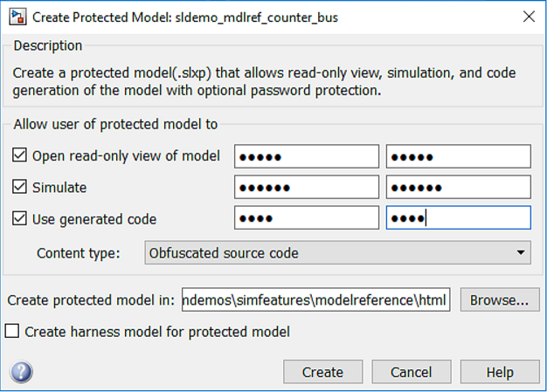Screen dimensions: 547x392
Task: Click the Create protected model in path field
Action: [316, 300]
